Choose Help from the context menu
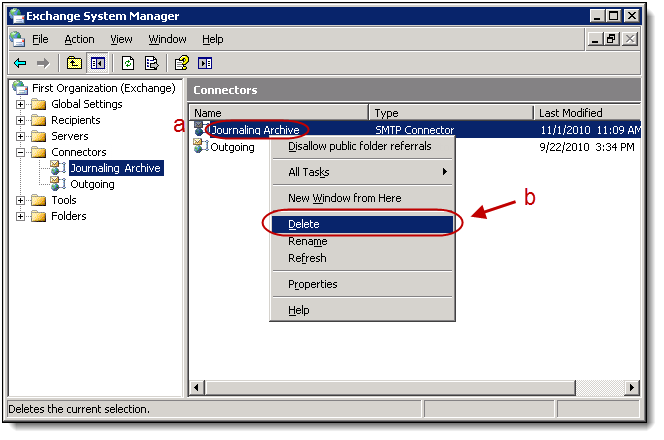 [x=362, y=310]
